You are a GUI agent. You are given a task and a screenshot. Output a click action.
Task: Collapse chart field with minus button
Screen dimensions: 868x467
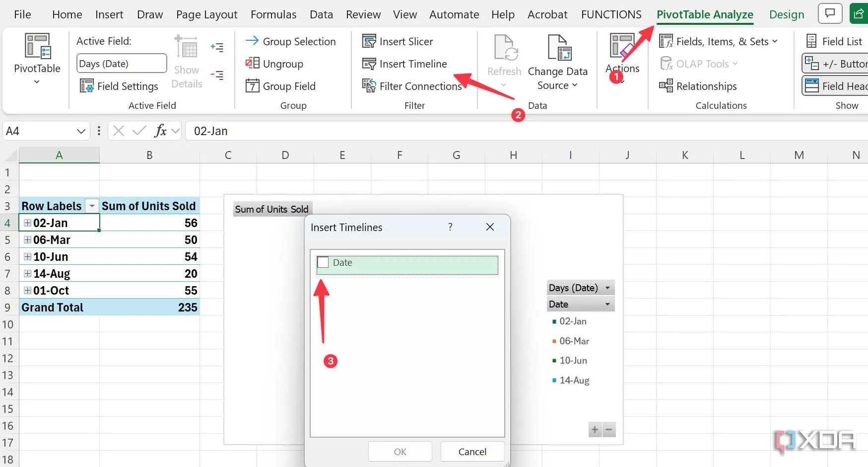pyautogui.click(x=609, y=429)
